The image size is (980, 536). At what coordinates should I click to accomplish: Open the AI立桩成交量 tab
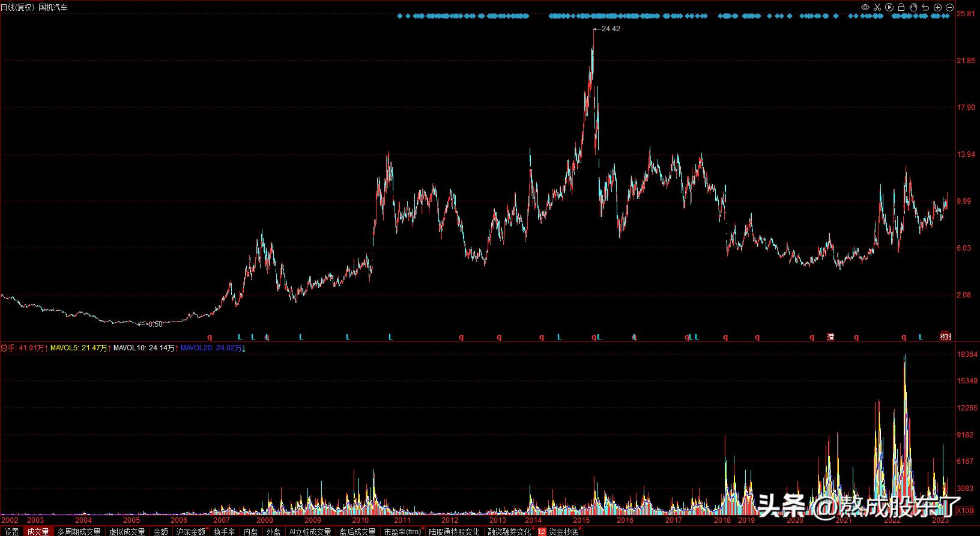coord(310,532)
